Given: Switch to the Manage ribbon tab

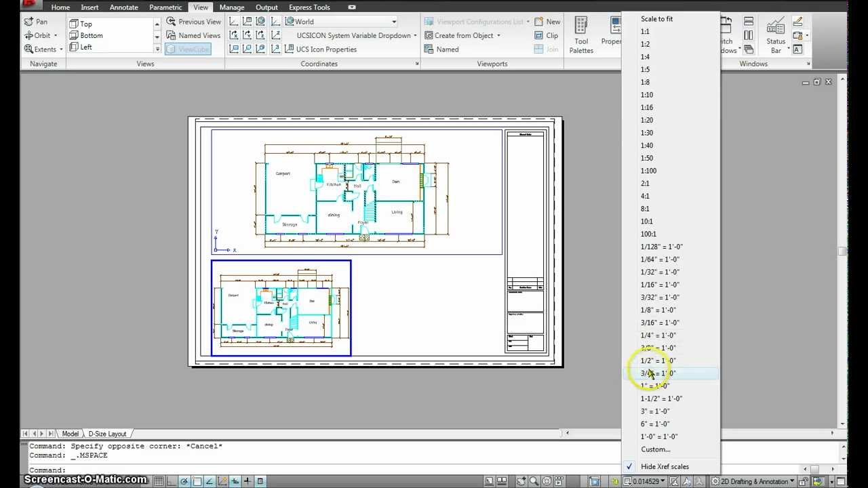Looking at the screenshot, I should tap(232, 7).
